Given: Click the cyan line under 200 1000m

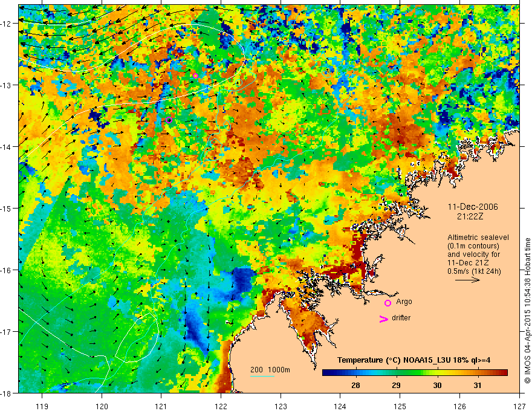Looking at the screenshot, I should pyautogui.click(x=262, y=376).
